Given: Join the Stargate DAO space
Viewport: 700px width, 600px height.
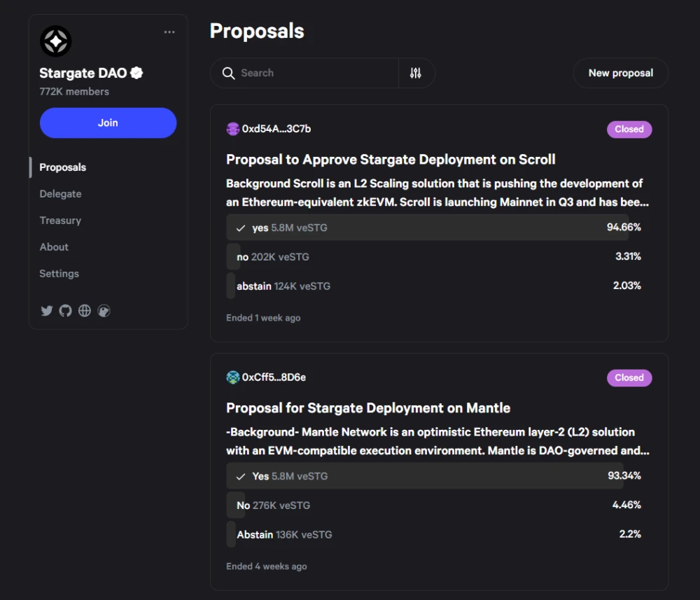Looking at the screenshot, I should pyautogui.click(x=108, y=123).
